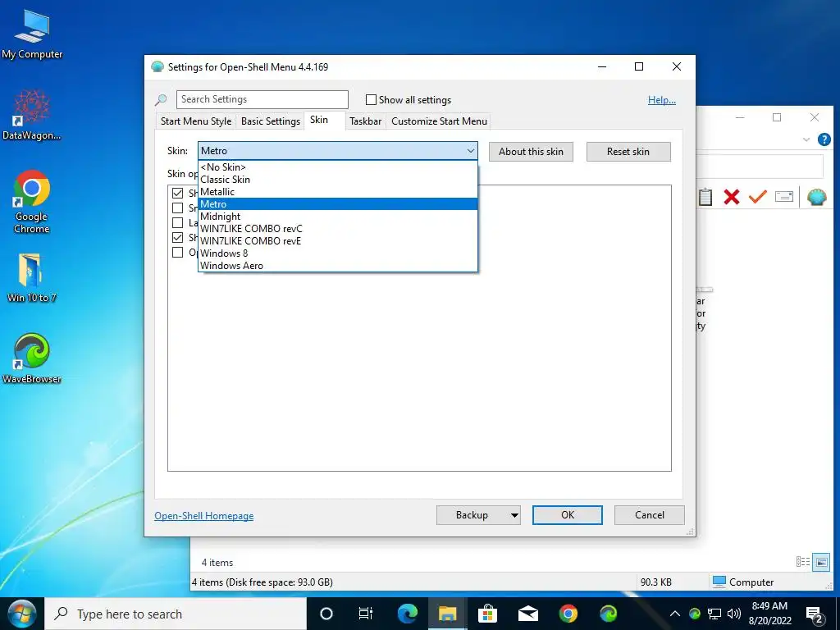
Task: Open Cortana circle on taskbar
Action: tap(326, 614)
